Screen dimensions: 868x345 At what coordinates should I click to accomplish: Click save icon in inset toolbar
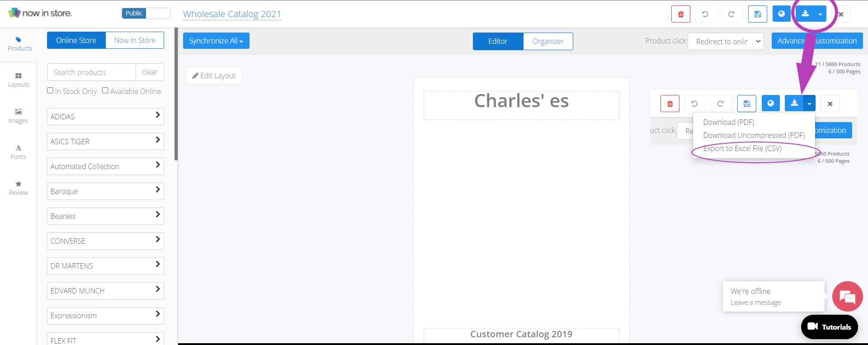747,104
